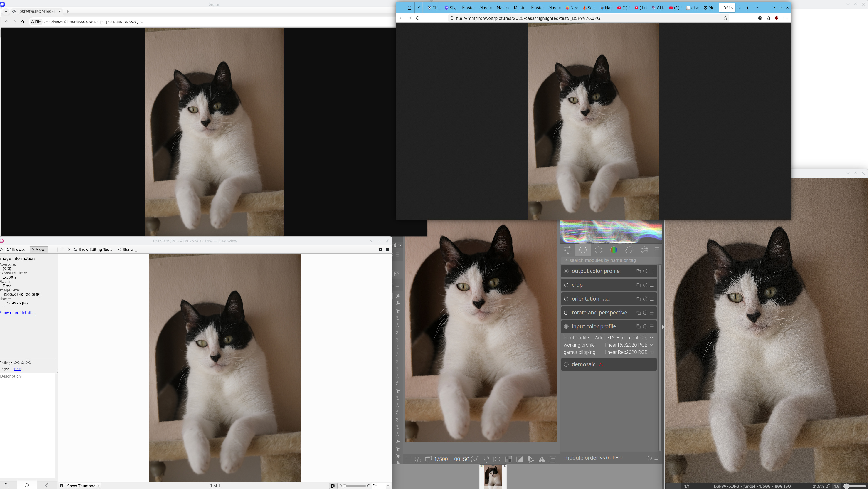868x489 pixels.
Task: Open darktable color module group tab
Action: click(614, 250)
